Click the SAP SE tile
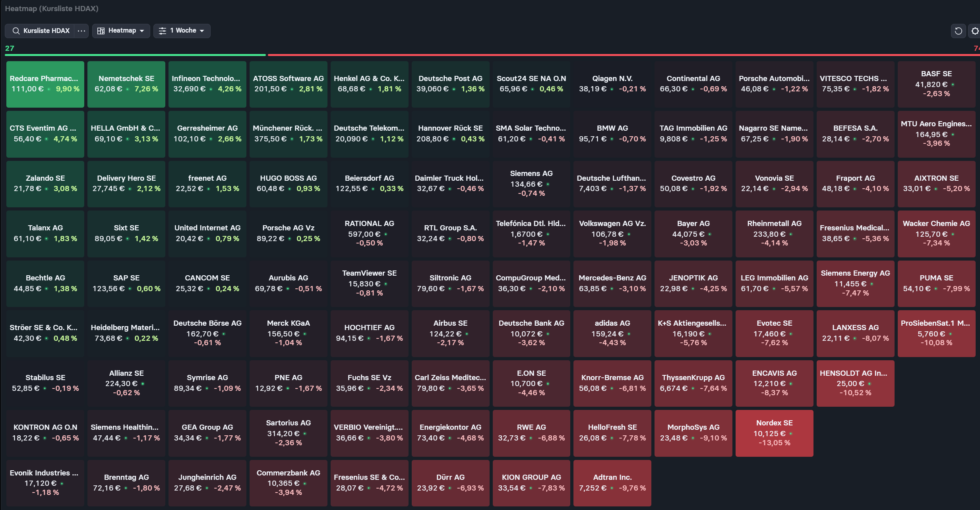Viewport: 980px width, 510px height. coord(126,284)
